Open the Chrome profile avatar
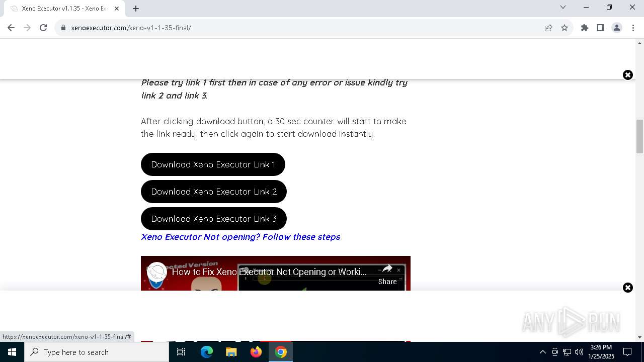Screen dimensions: 644x362 (617, 28)
